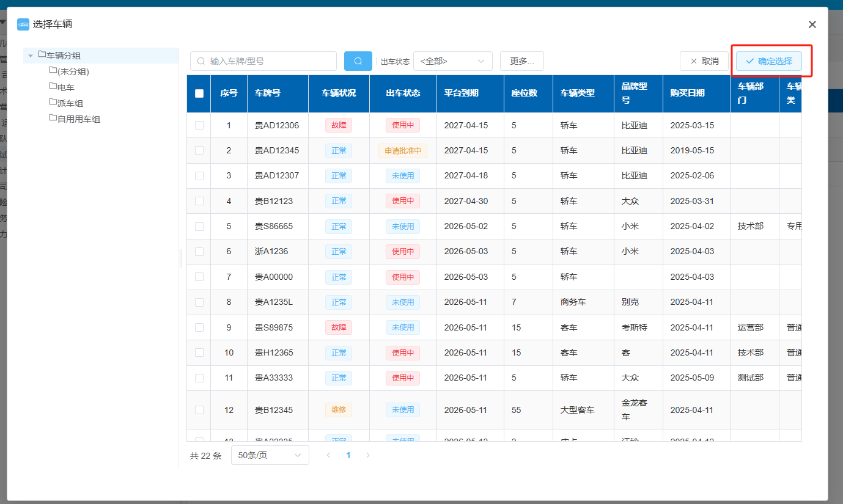Click the 更多... filter button

[521, 61]
